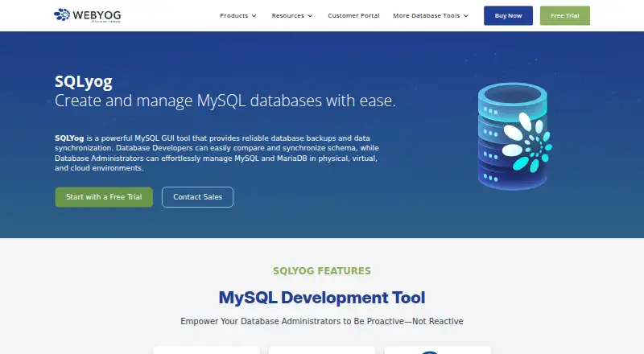Expand the Products chevron arrow
The height and width of the screenshot is (354, 644).
click(254, 15)
